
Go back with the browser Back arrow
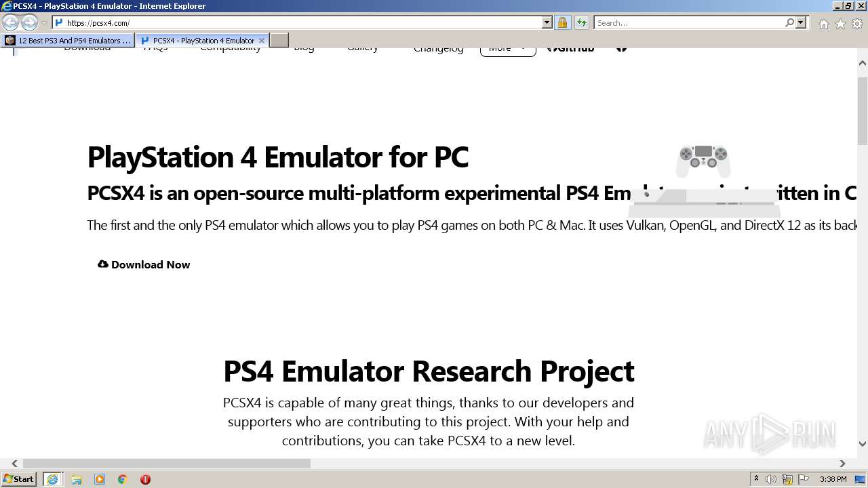pos(10,22)
